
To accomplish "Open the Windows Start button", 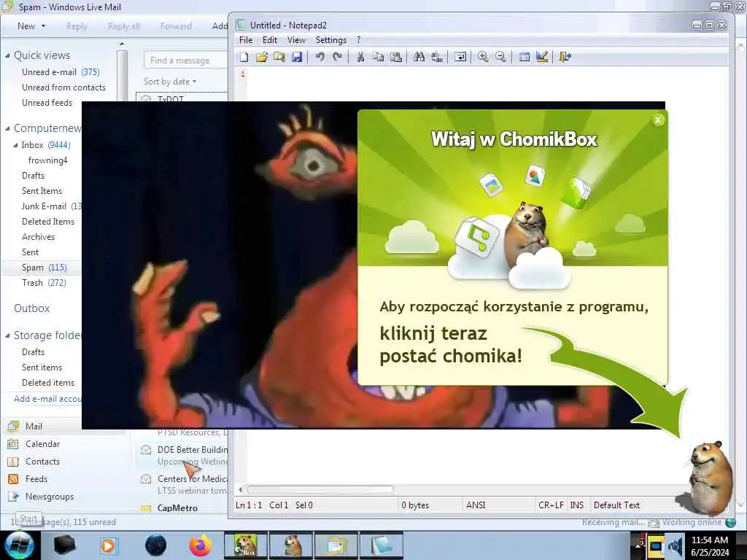I will coord(19,545).
